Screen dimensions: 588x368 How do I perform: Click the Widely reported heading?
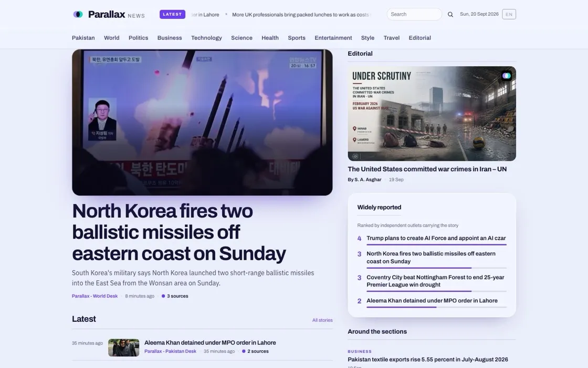pos(379,207)
